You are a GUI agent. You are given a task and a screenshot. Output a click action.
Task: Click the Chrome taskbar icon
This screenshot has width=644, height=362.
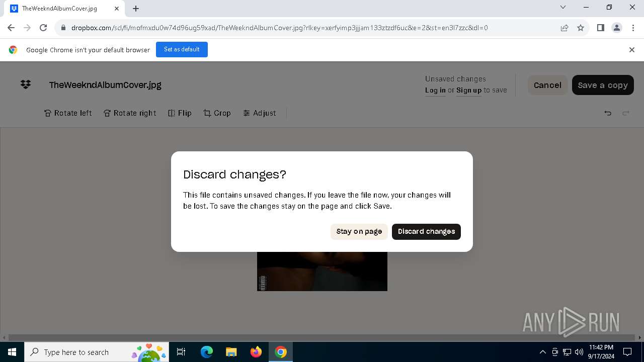click(x=281, y=352)
